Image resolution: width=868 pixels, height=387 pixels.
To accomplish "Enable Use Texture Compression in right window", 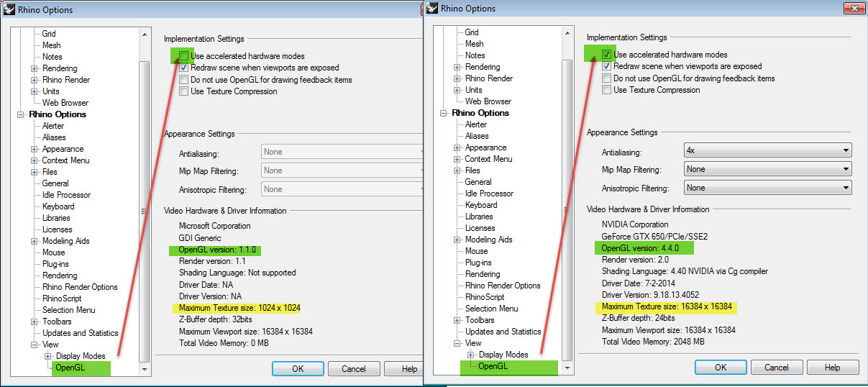I will [x=607, y=90].
